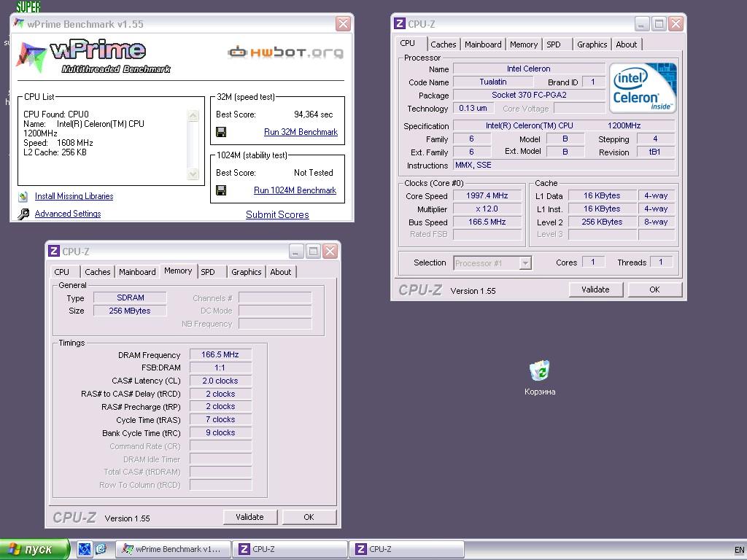Switch to Mainboard tab in CPU window
Image resolution: width=747 pixels, height=560 pixels.
click(483, 44)
